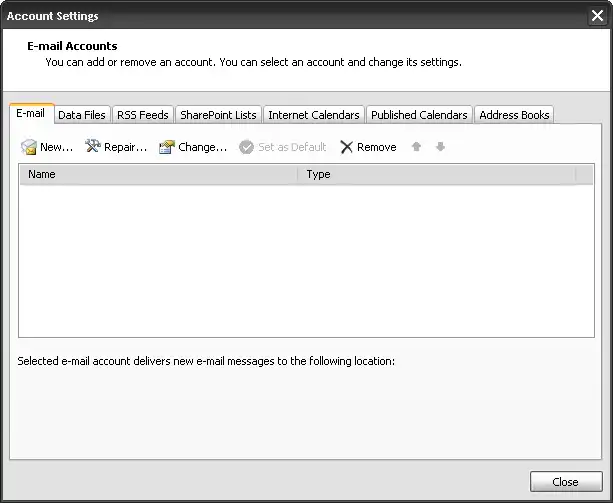Image resolution: width=613 pixels, height=503 pixels.
Task: Click the Change… text label
Action: tap(203, 147)
